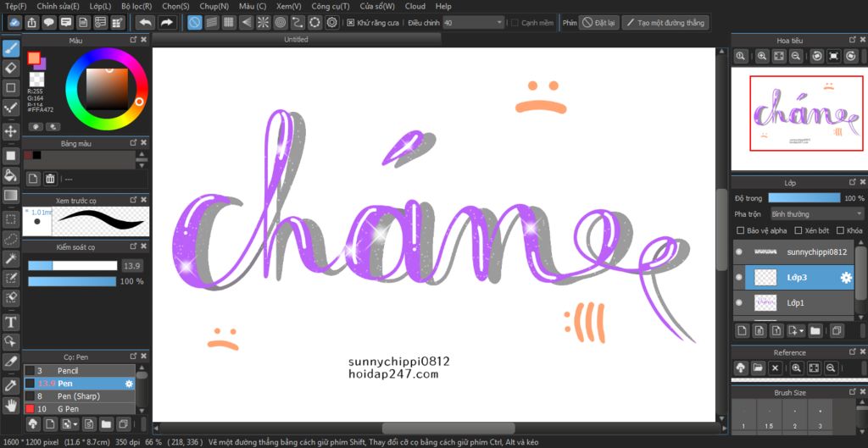The image size is (868, 448).
Task: Select the Gradient tool
Action: point(11,195)
